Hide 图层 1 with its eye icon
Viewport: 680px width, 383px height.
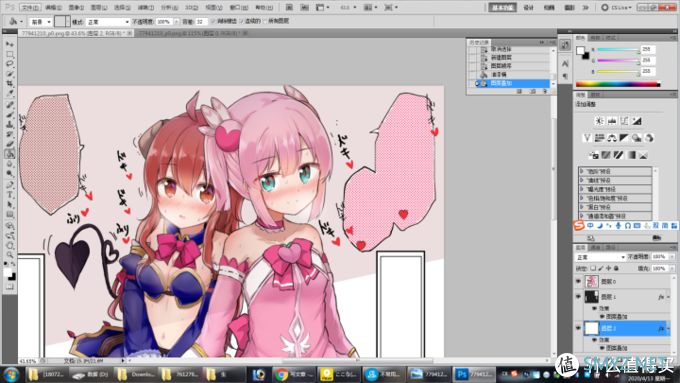click(x=578, y=297)
